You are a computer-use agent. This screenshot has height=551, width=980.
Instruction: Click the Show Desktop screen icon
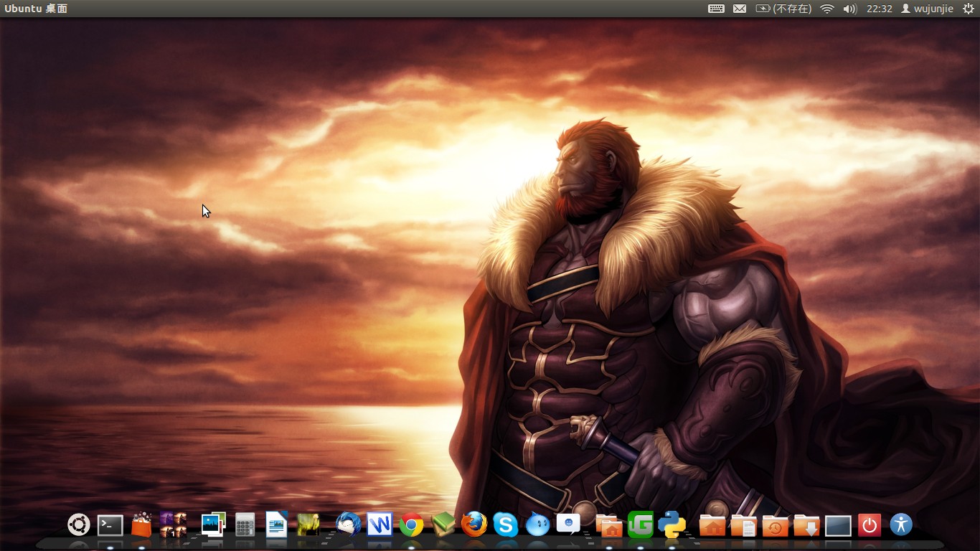(838, 527)
